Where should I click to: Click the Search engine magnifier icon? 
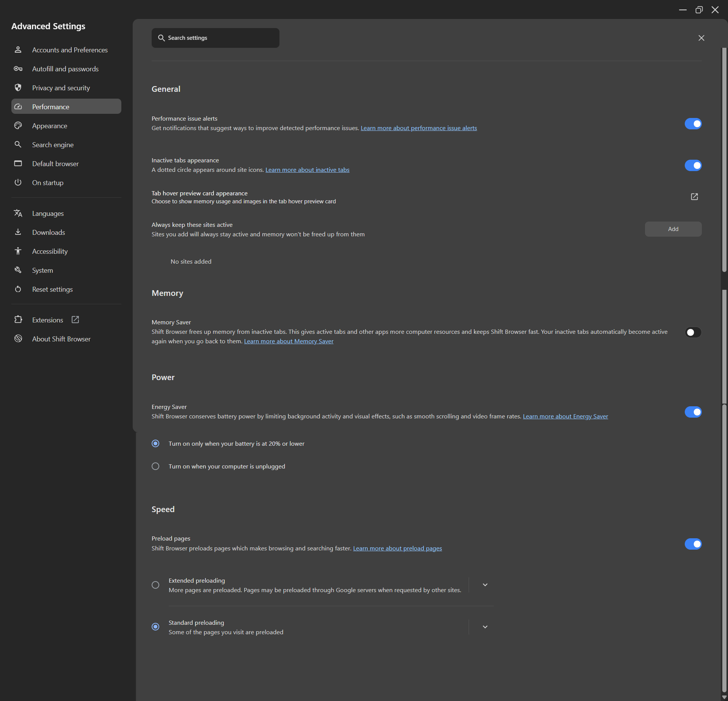click(x=18, y=145)
